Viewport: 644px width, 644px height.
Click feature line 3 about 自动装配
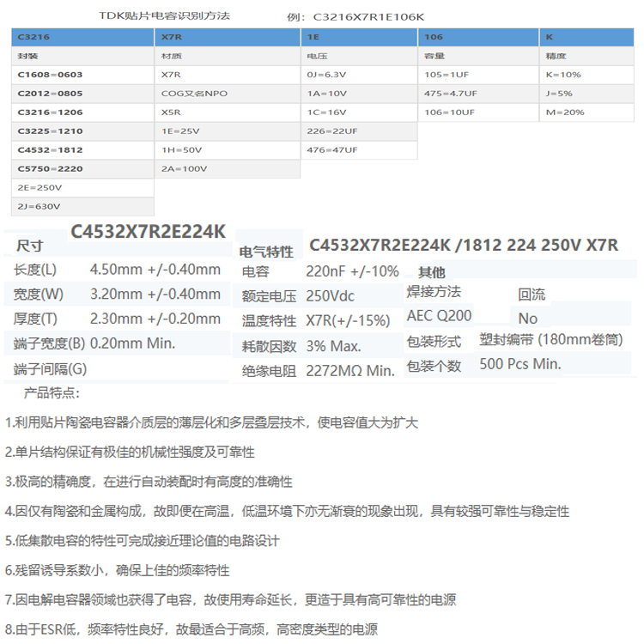point(149,482)
